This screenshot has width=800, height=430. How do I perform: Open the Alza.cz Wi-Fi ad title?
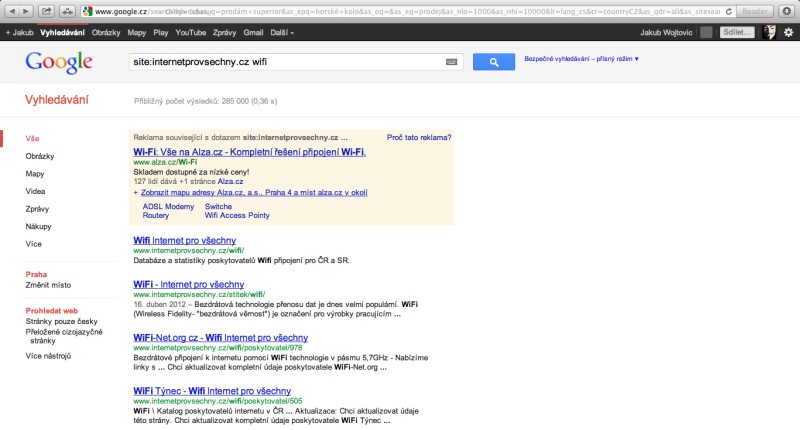click(249, 151)
